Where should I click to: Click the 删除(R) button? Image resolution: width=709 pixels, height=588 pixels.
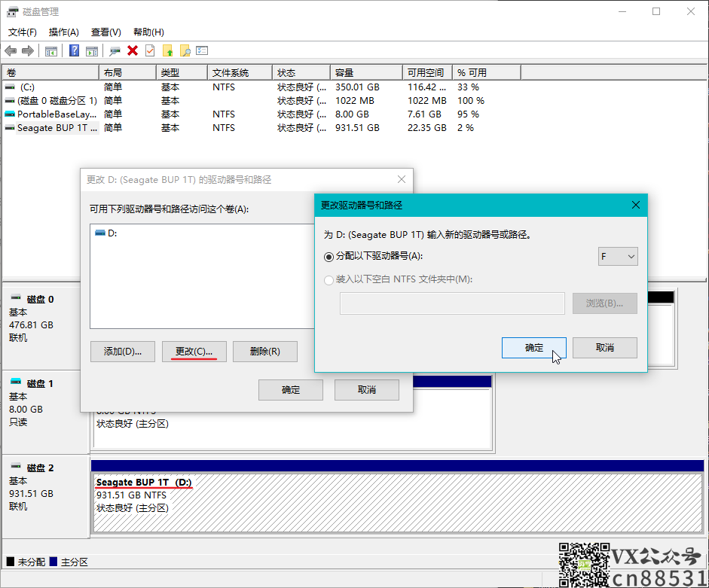[264, 352]
